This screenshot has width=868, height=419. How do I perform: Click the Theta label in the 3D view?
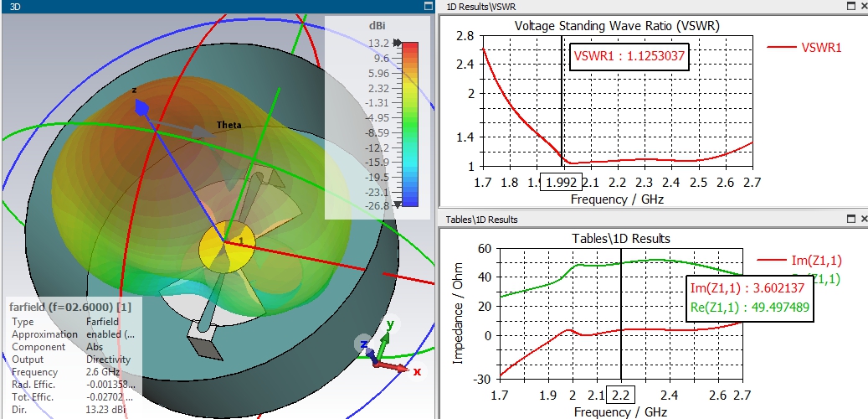[229, 125]
